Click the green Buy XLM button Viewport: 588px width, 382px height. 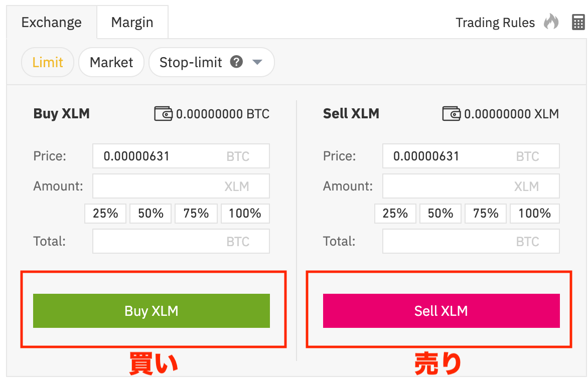click(x=151, y=311)
